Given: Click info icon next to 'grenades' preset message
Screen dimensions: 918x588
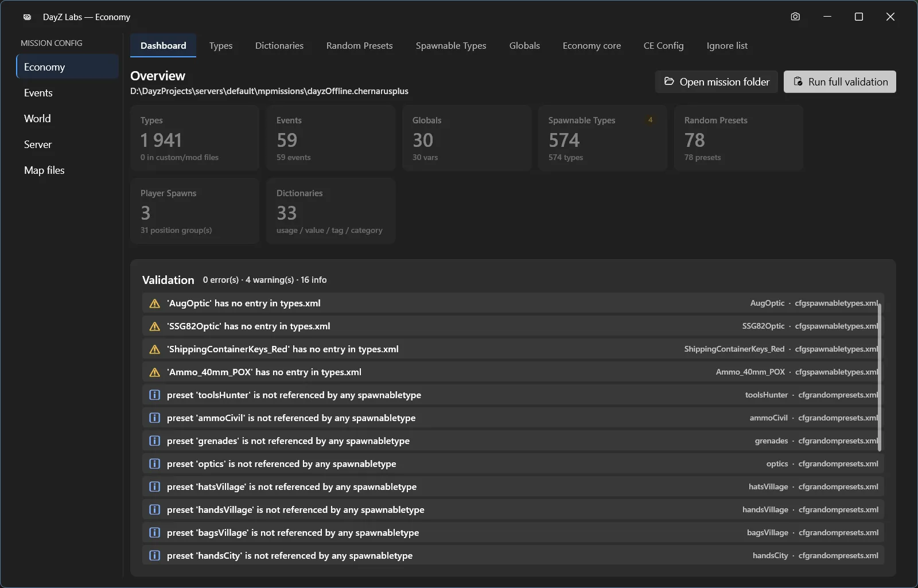Looking at the screenshot, I should 154,441.
